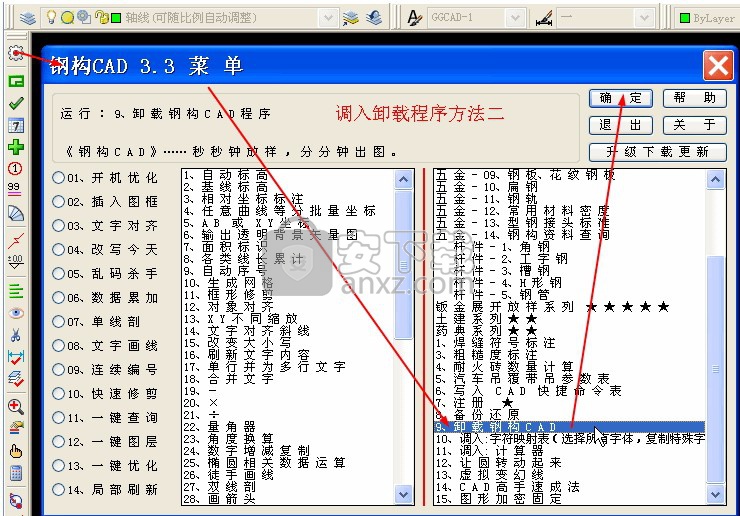The image size is (740, 516).
Task: Click the calculator icon in sidebar
Action: 16,473
